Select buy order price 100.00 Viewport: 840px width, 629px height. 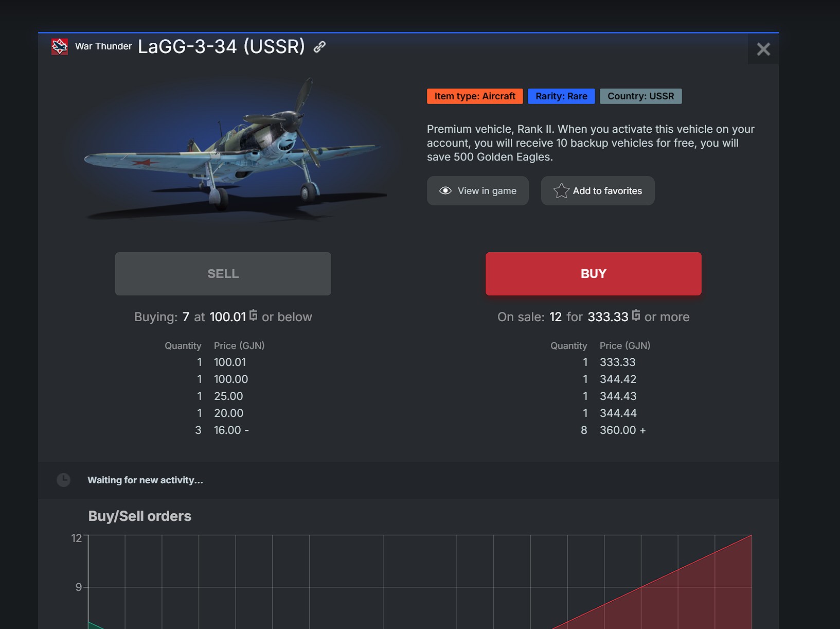pyautogui.click(x=231, y=379)
